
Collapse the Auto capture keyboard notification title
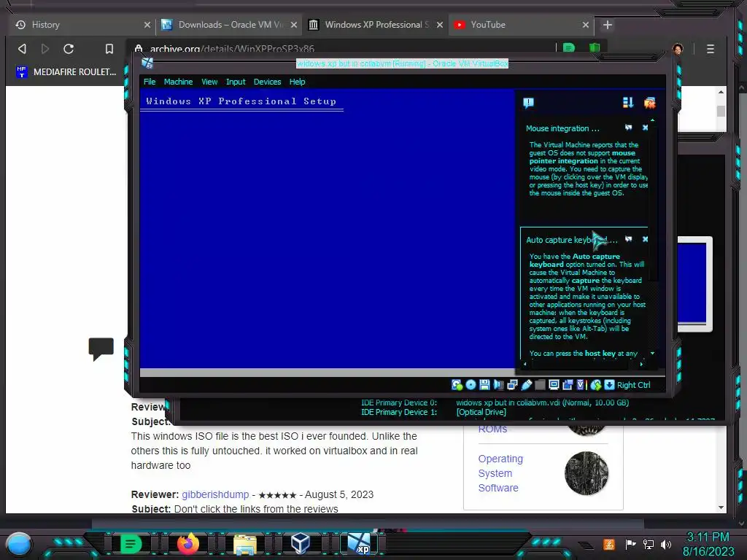point(572,240)
